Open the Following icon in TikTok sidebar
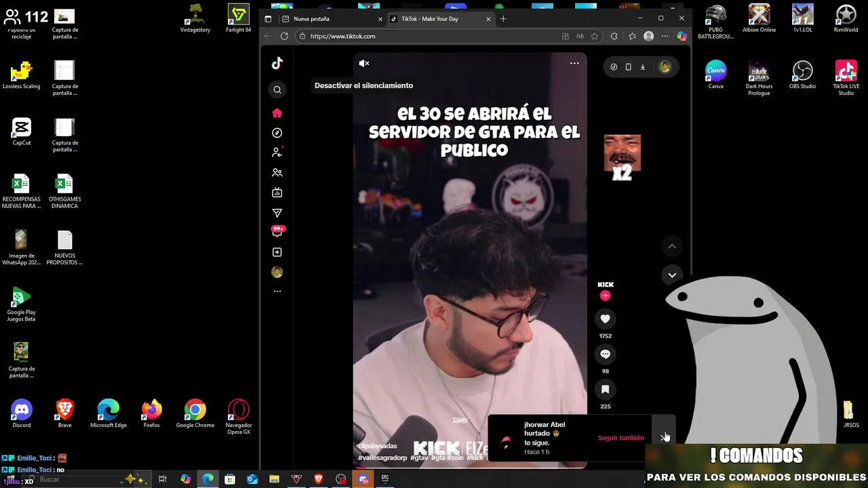The height and width of the screenshot is (488, 868). point(277,152)
